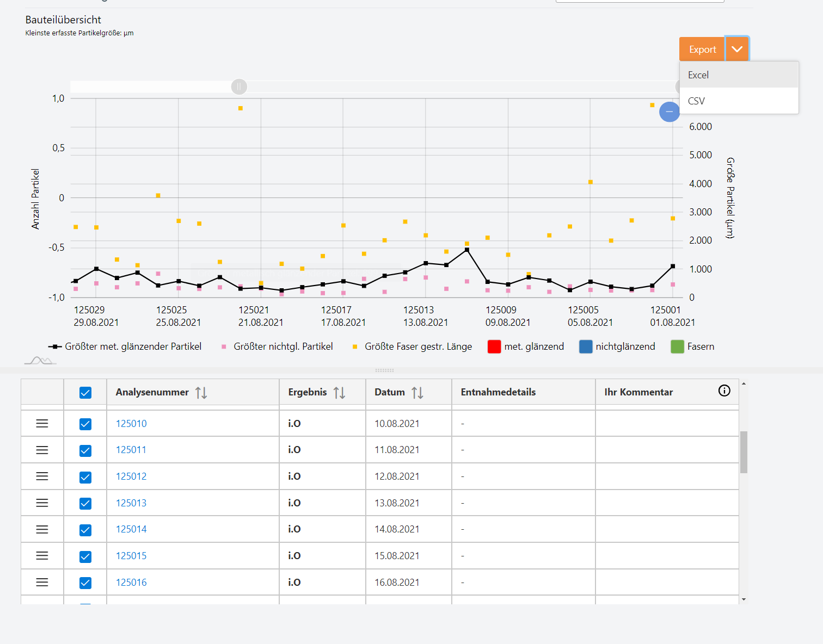Deselect the checkbox for row 125015
Screen dimensions: 823x644
pos(85,556)
